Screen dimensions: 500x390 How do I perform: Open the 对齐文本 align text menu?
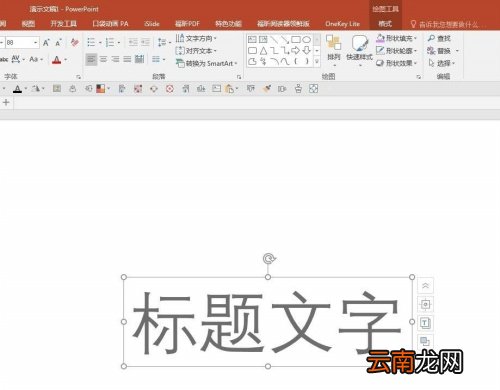196,51
